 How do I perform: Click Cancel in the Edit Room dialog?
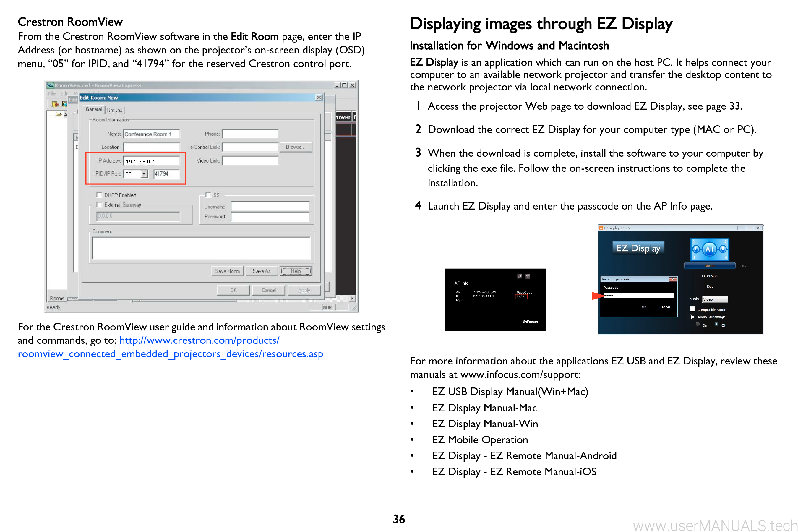269,291
